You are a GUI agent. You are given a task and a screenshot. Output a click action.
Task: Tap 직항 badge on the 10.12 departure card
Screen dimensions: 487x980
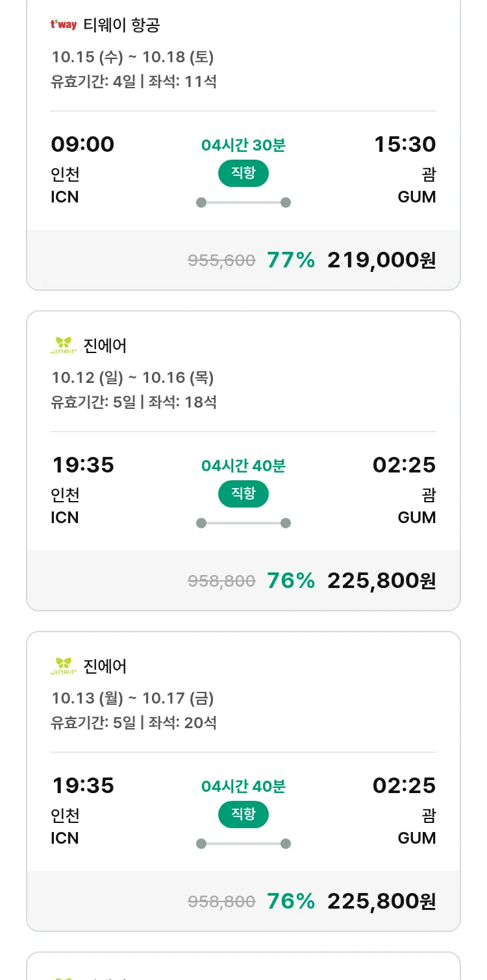[x=243, y=494]
